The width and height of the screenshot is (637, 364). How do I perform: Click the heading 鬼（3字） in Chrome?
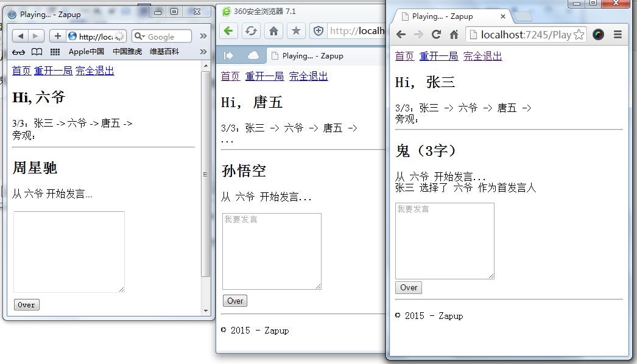click(x=426, y=151)
